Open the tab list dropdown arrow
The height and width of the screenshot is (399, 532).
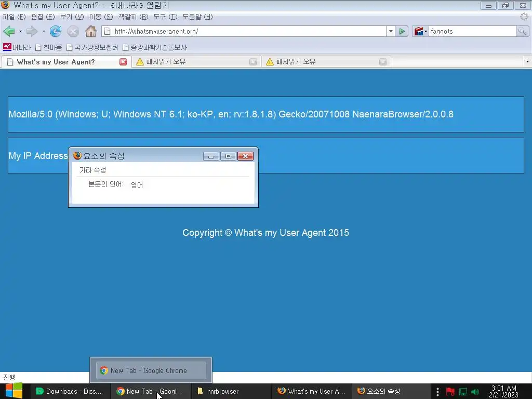tap(527, 62)
